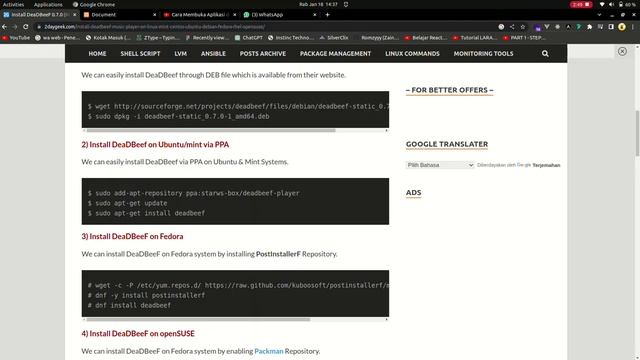Open the Applications menu in top bar
Screen dimensions: 640x360
coord(48,4)
